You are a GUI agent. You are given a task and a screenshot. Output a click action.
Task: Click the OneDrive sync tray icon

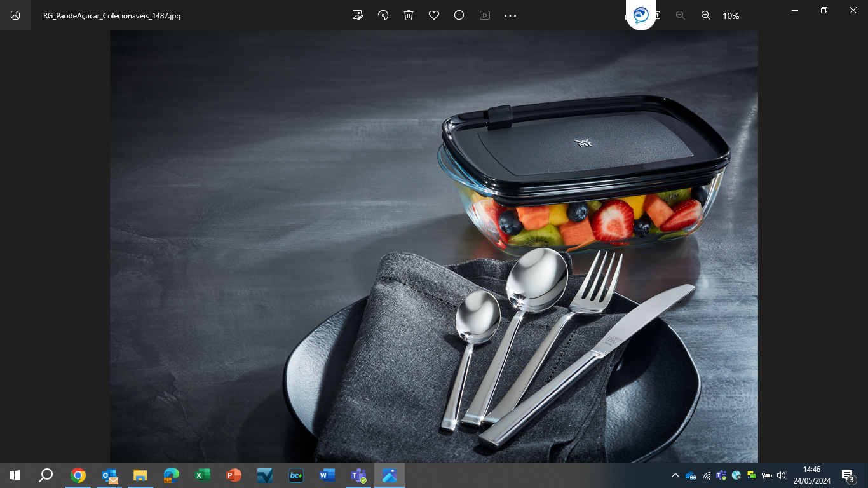point(691,475)
